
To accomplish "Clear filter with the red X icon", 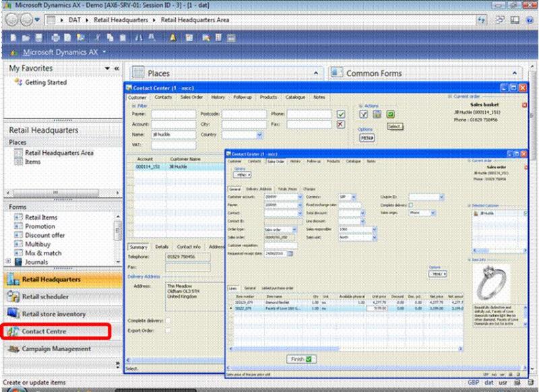I will click(340, 125).
